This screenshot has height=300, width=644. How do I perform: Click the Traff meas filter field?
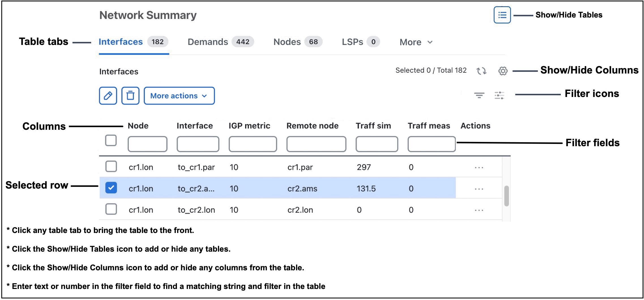[432, 144]
